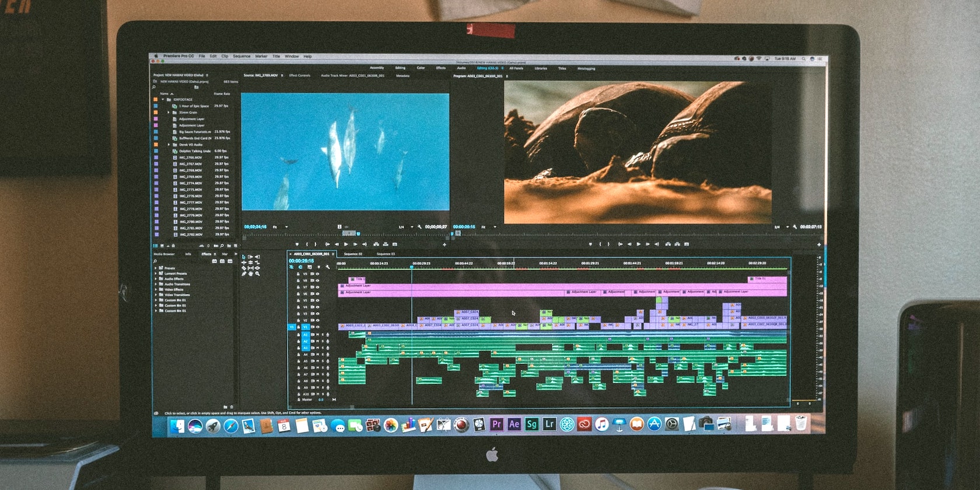Select the Hand tool

(x=251, y=274)
